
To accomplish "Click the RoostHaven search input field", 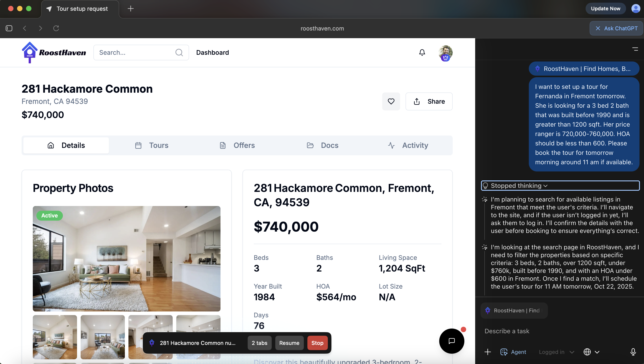I will coord(135,53).
